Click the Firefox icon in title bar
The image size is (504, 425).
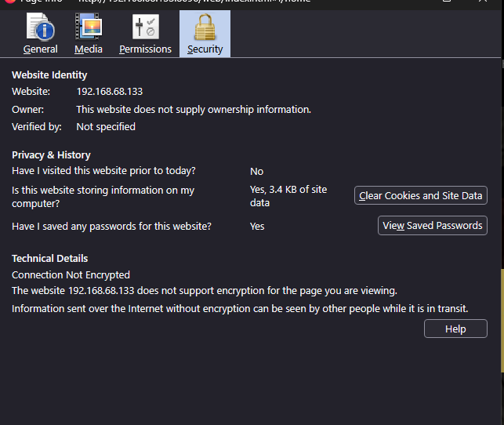(x=9, y=2)
